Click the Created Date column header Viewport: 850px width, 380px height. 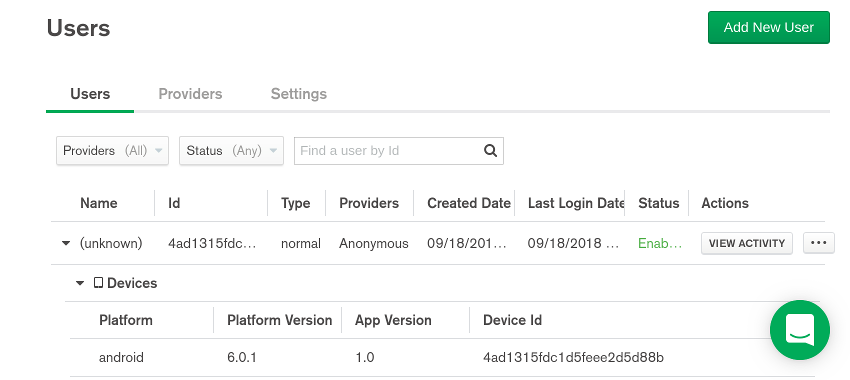[x=469, y=203]
